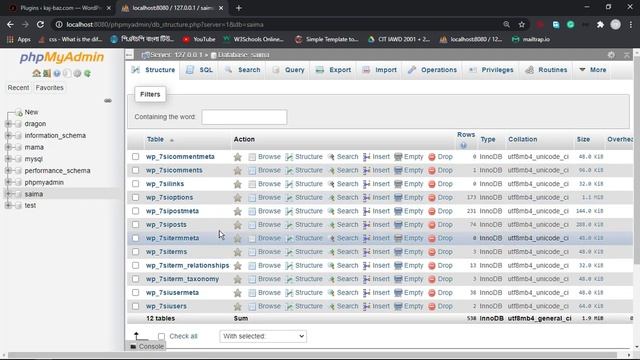Check the wp_7siterms table checkbox
Viewport: 640px width, 360px height.
click(x=136, y=252)
